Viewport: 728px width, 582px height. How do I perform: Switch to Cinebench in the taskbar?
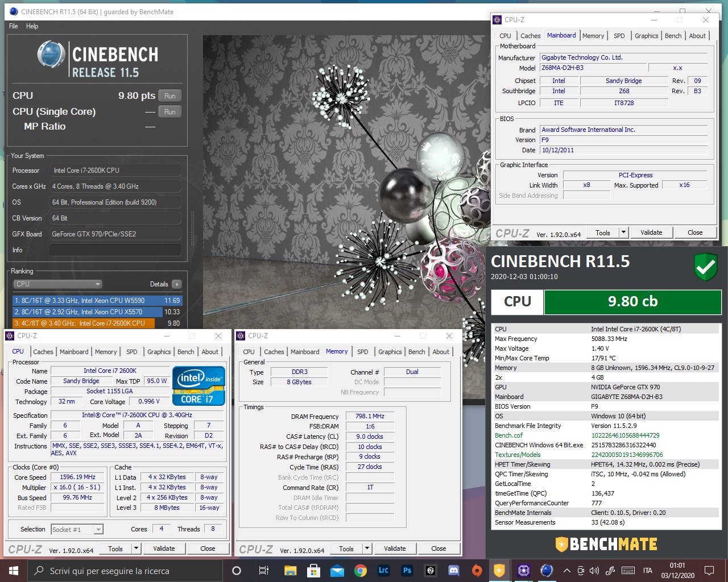(547, 571)
